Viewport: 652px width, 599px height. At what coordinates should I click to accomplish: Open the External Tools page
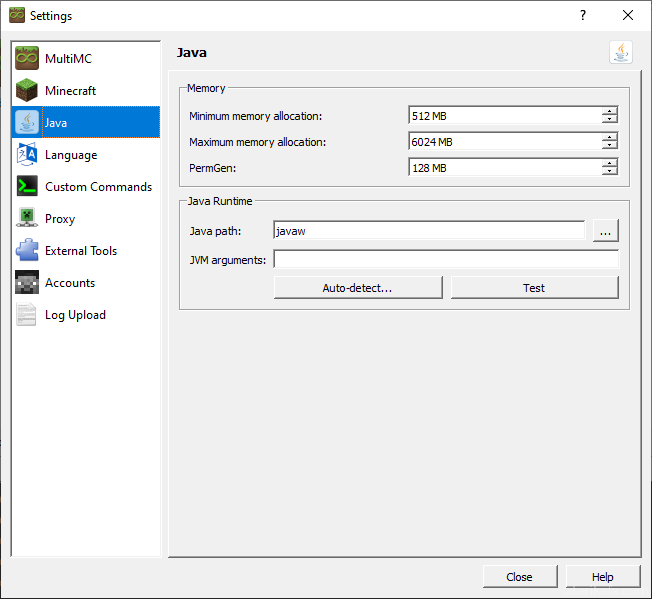click(86, 250)
